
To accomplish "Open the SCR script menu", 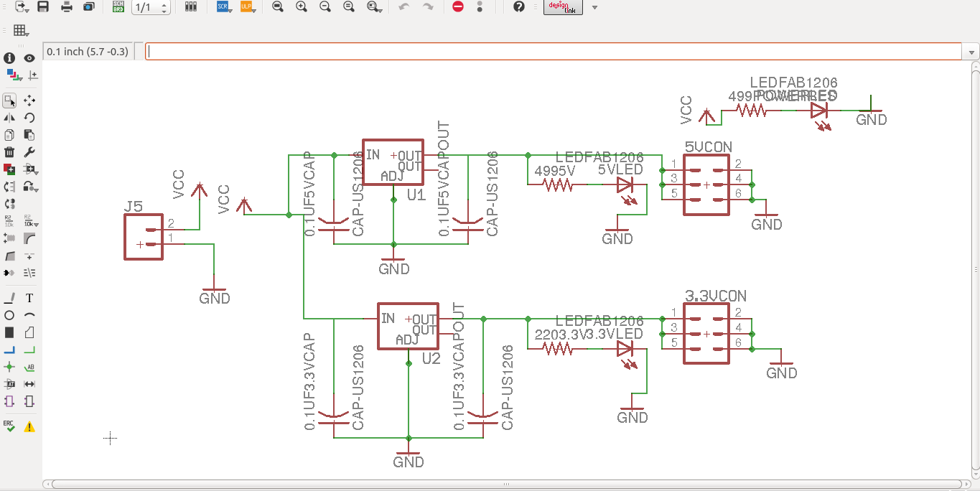I will [225, 7].
